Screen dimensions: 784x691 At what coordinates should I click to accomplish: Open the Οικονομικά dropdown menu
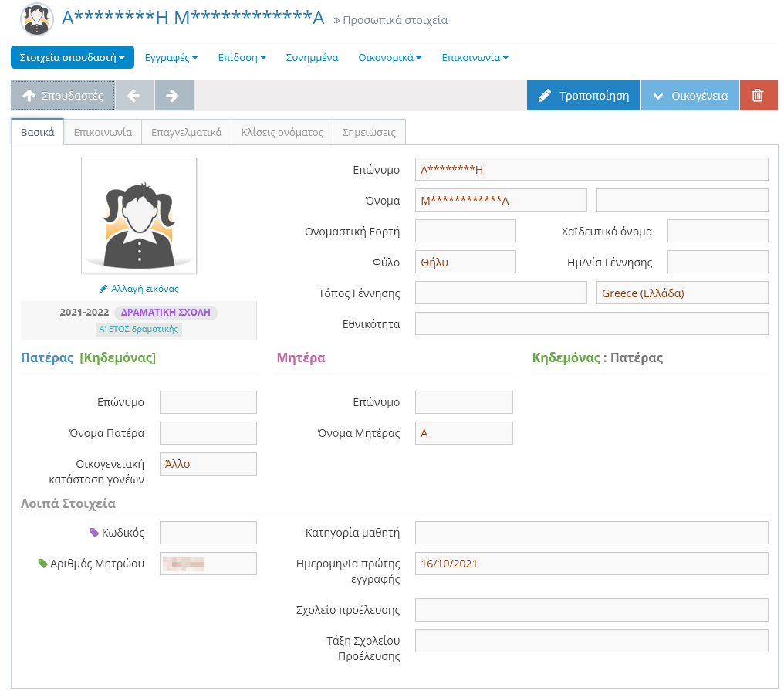[x=390, y=57]
